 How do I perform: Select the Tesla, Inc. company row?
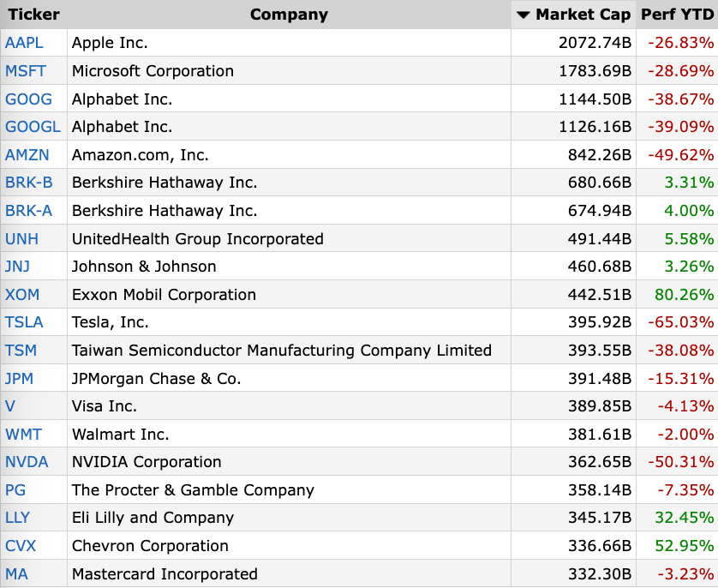click(x=359, y=322)
